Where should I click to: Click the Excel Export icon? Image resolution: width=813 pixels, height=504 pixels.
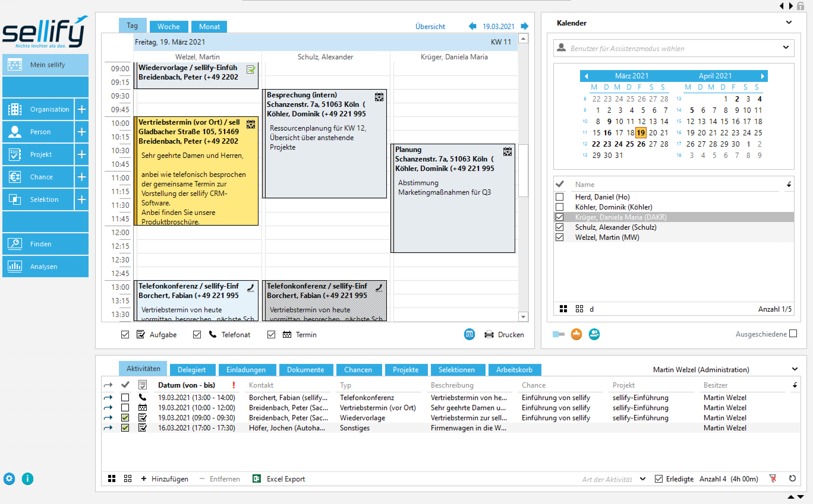256,479
